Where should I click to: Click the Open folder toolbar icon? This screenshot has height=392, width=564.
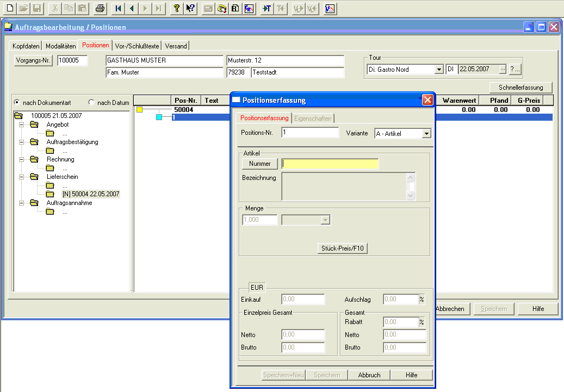pos(24,8)
